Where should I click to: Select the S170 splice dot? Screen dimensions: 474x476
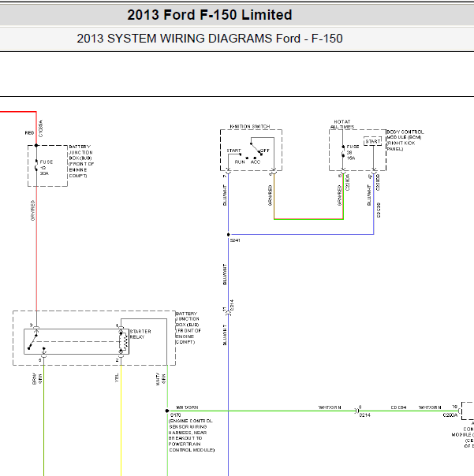167,411
